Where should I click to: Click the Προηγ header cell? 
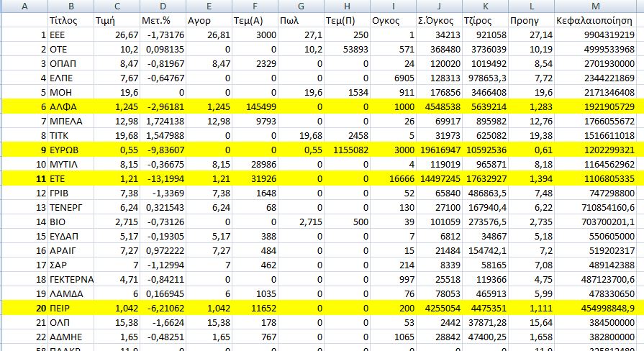(532, 21)
